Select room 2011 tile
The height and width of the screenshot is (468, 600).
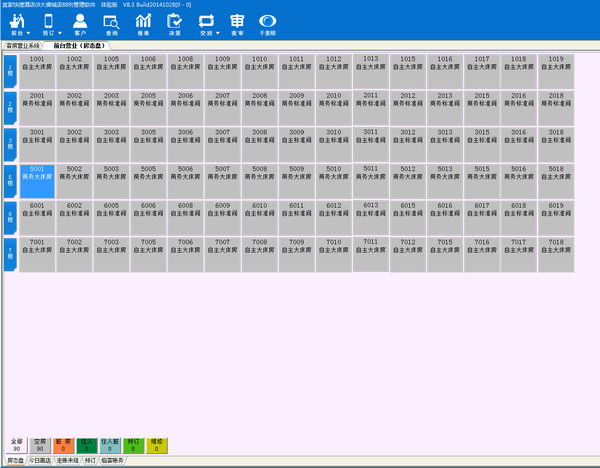tap(371, 108)
